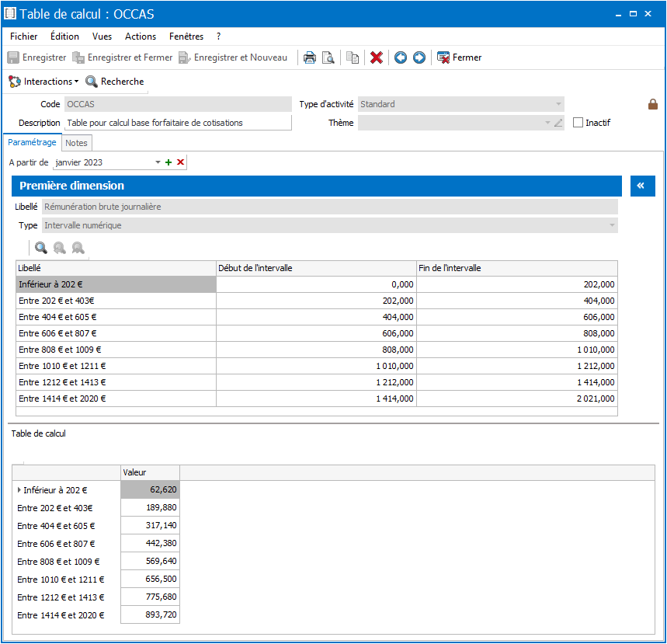The width and height of the screenshot is (667, 644).
Task: Click the magnifier search icon above grid
Action: [x=41, y=248]
